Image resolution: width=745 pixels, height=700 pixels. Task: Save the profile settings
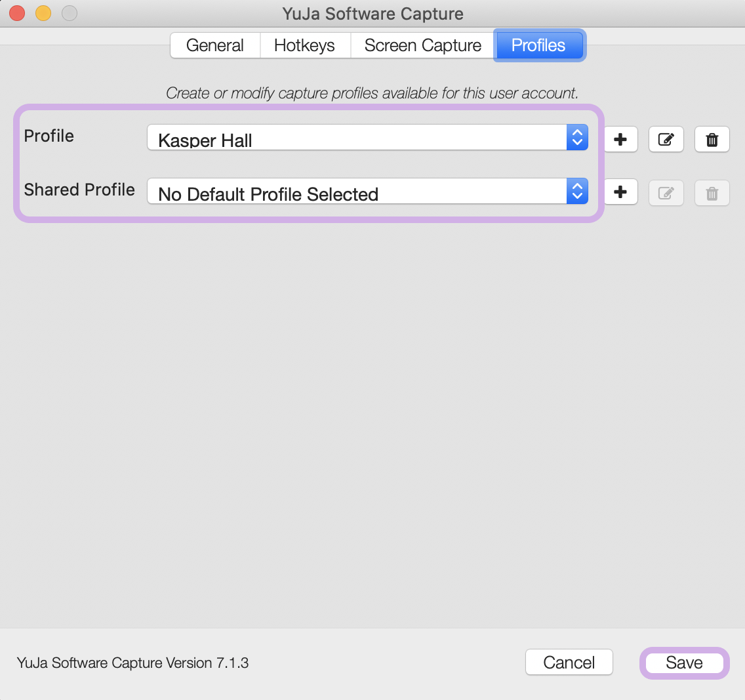click(684, 663)
